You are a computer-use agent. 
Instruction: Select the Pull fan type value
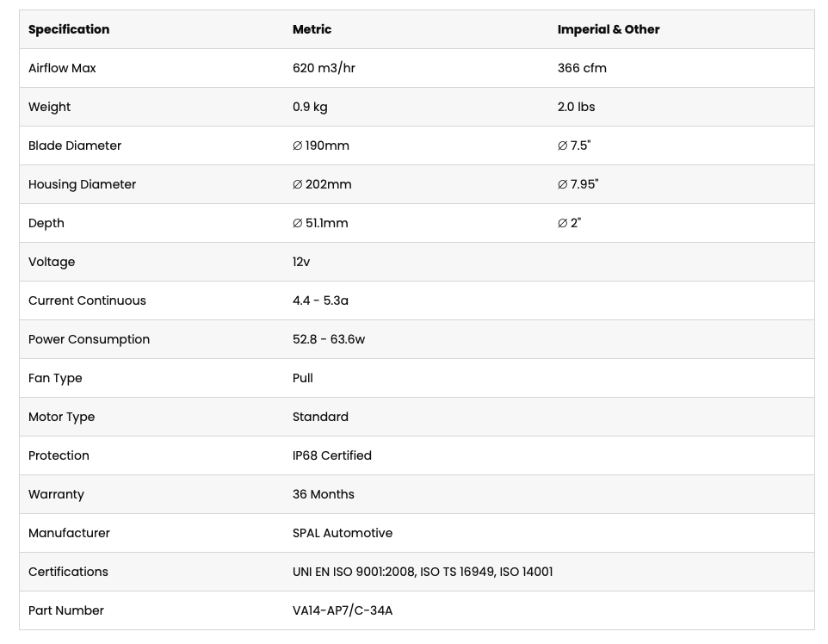coord(303,378)
